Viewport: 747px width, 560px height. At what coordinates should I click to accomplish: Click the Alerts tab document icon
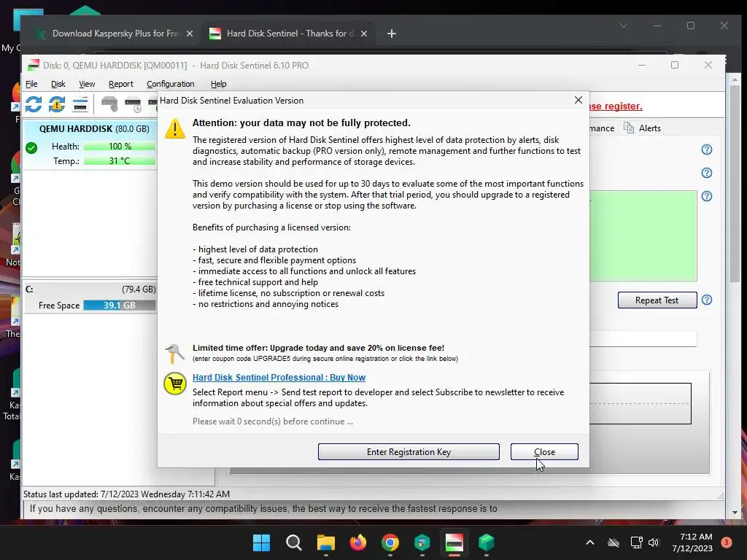pyautogui.click(x=629, y=128)
